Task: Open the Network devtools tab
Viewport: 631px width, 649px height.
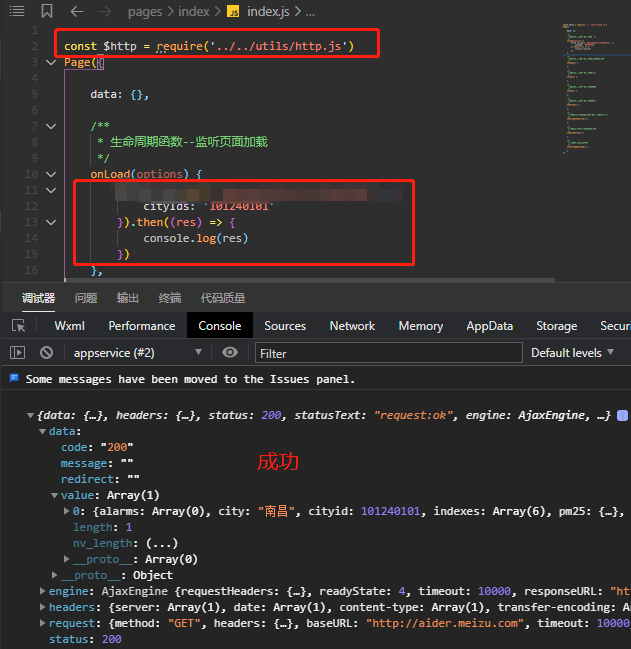Action: tap(352, 326)
